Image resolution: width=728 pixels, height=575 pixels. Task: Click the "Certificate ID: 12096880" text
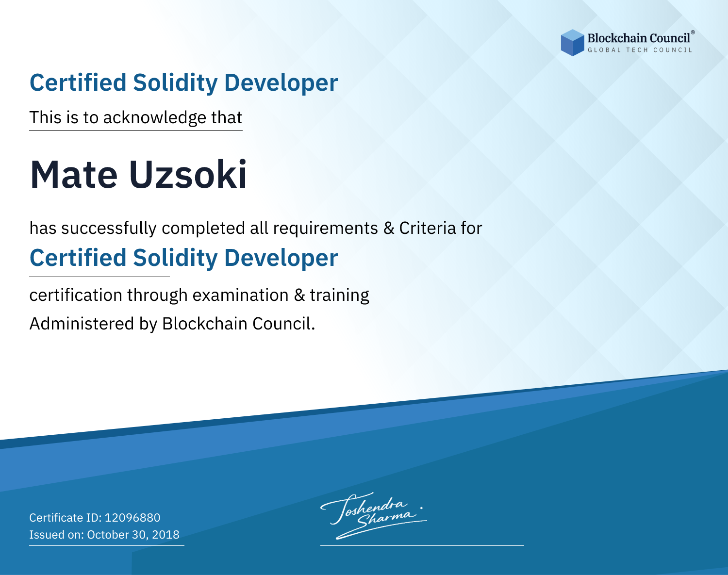(95, 518)
